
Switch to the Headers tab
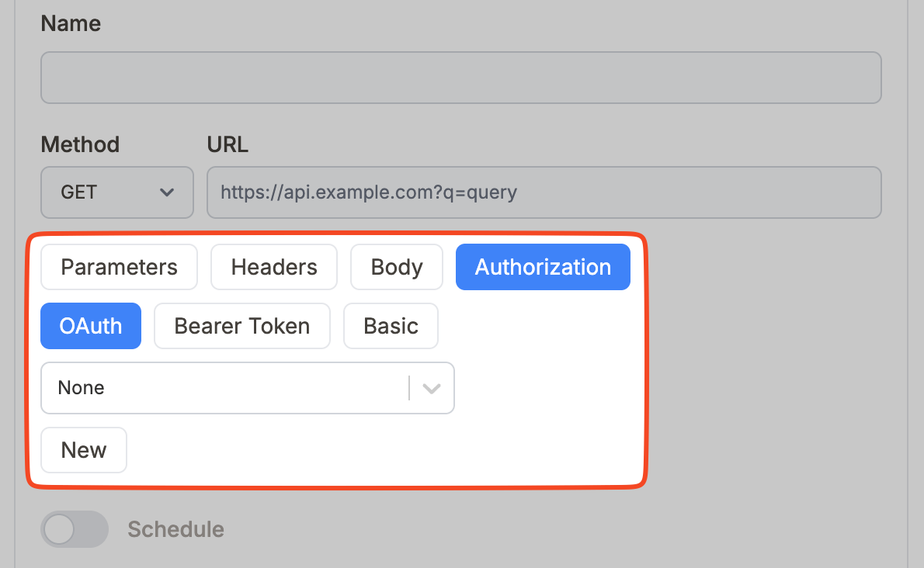(273, 266)
